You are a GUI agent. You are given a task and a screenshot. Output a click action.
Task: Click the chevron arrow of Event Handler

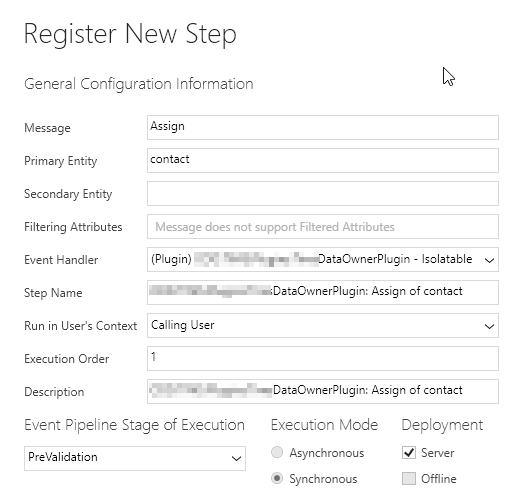(x=489, y=260)
